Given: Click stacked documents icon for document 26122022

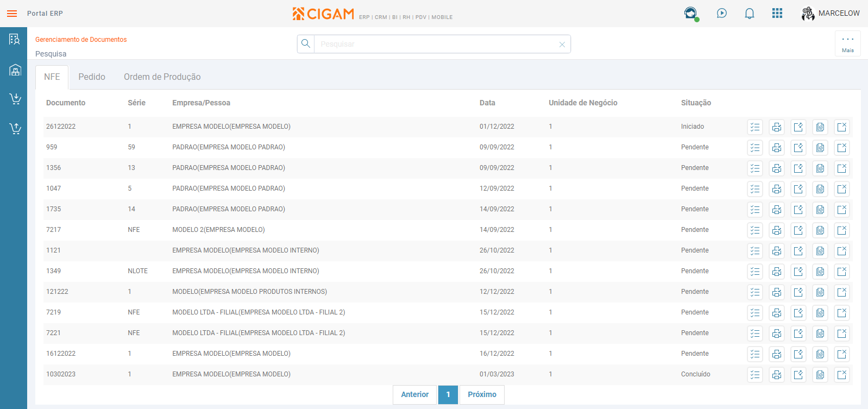Looking at the screenshot, I should tap(820, 127).
